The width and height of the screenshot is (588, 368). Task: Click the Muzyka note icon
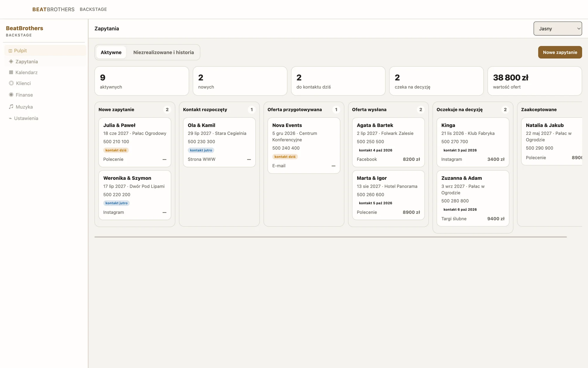(11, 107)
